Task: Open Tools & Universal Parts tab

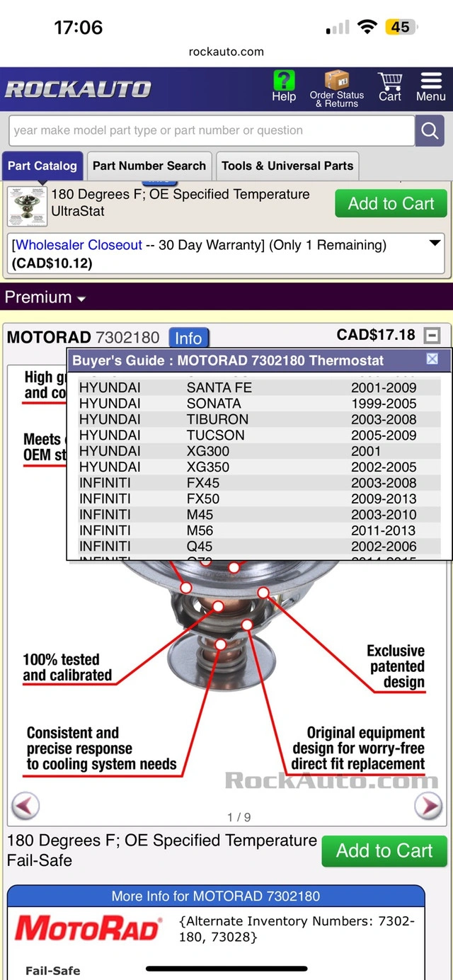Action: [287, 166]
